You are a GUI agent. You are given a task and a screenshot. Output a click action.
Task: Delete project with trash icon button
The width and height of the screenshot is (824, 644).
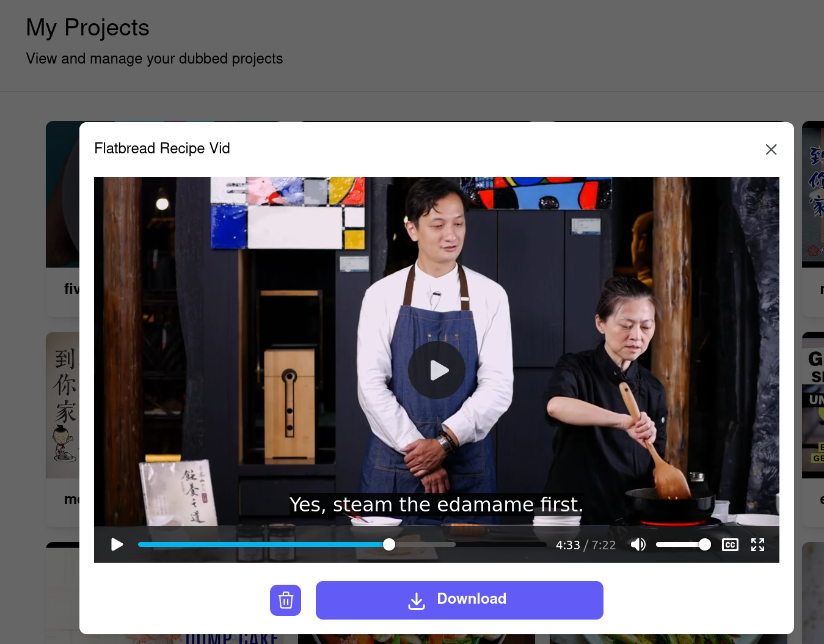tap(286, 600)
